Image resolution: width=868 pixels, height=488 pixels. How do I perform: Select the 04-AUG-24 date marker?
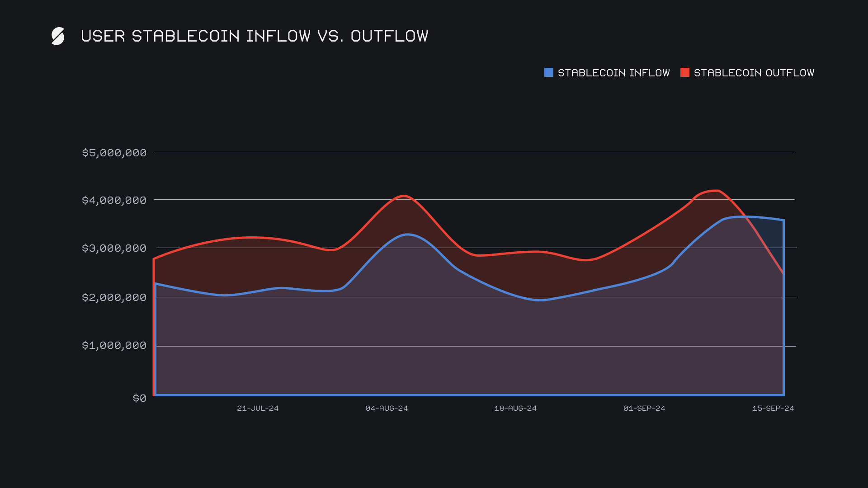coord(387,408)
